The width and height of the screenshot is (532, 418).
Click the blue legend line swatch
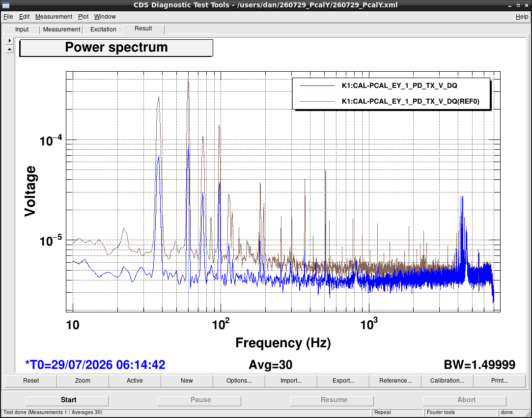coord(316,86)
